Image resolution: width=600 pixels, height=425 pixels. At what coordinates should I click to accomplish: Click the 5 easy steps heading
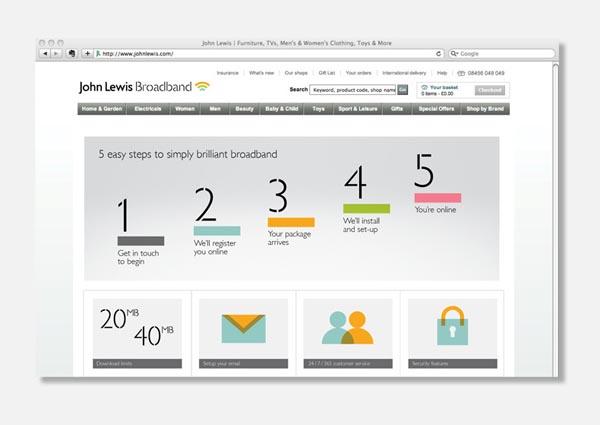pos(188,154)
